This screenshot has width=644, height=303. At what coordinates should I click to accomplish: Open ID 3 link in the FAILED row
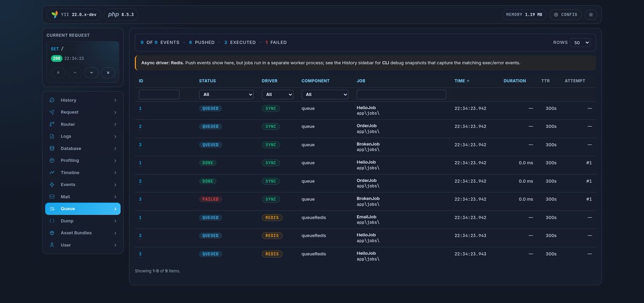coord(140,199)
